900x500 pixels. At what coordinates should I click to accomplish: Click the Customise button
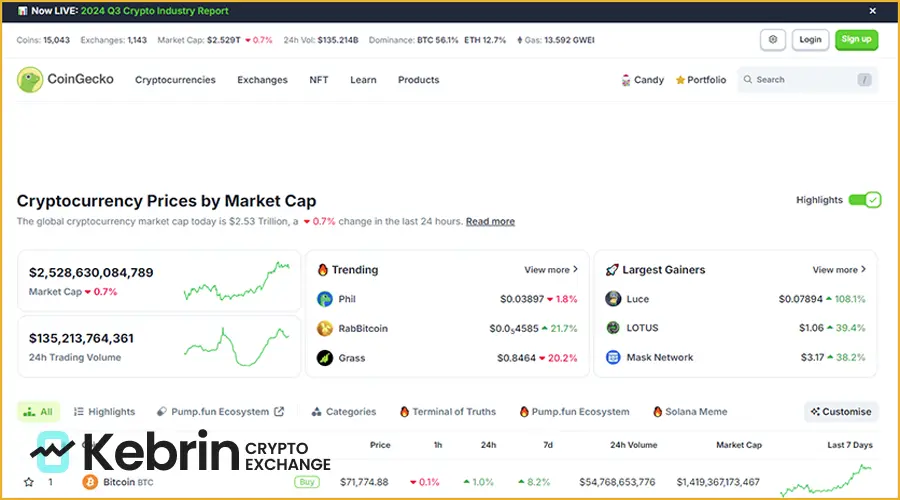pyautogui.click(x=841, y=412)
